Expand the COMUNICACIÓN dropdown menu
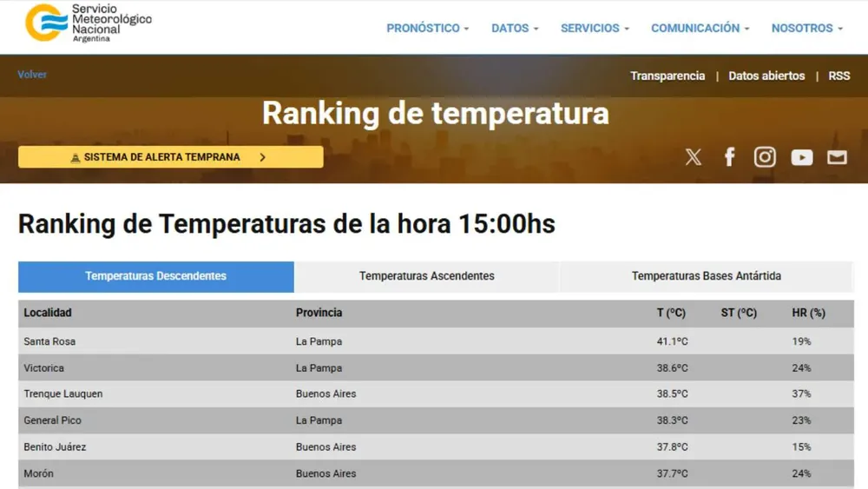The image size is (868, 489). click(x=700, y=29)
